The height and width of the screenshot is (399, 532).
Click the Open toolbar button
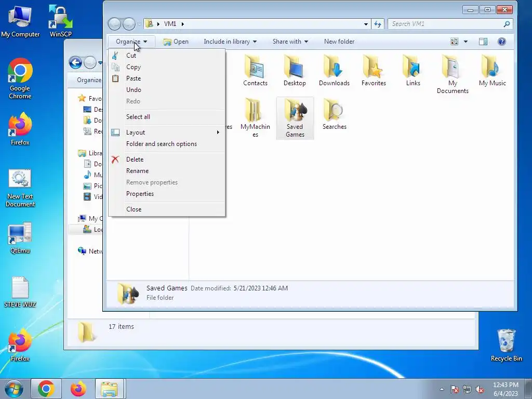pyautogui.click(x=176, y=42)
